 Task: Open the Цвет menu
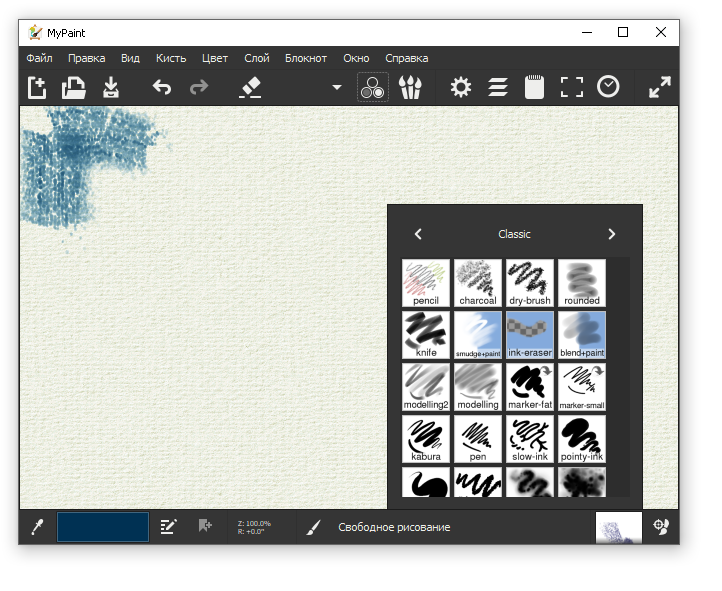click(x=215, y=58)
